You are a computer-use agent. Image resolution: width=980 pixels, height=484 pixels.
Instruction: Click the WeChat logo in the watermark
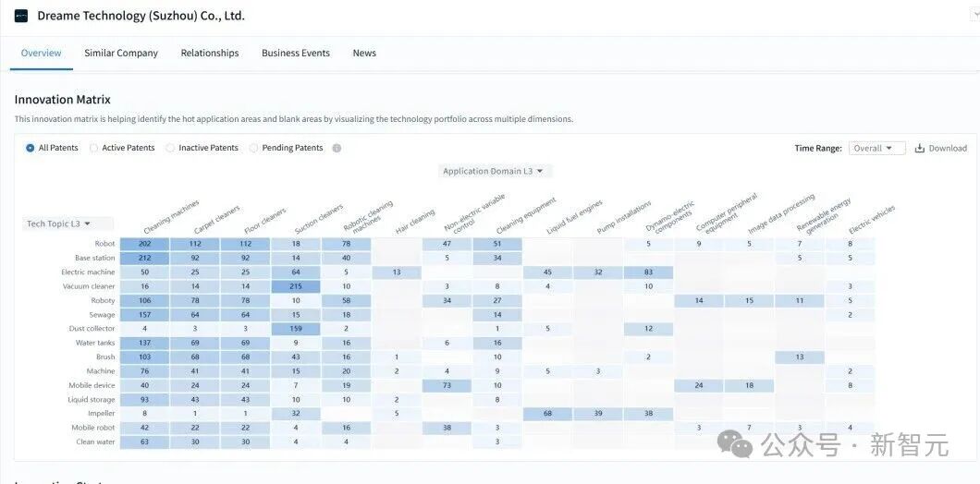[x=735, y=442]
